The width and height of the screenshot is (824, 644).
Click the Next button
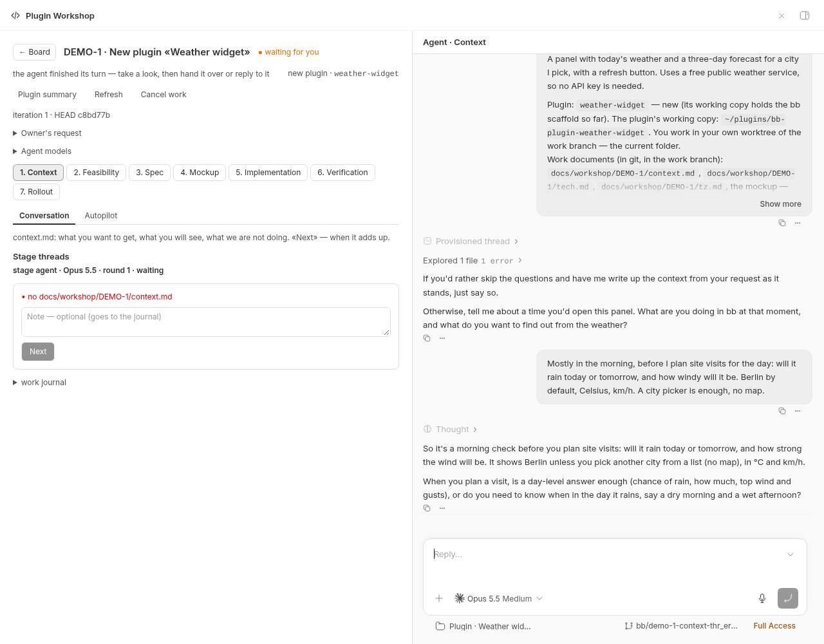[38, 352]
